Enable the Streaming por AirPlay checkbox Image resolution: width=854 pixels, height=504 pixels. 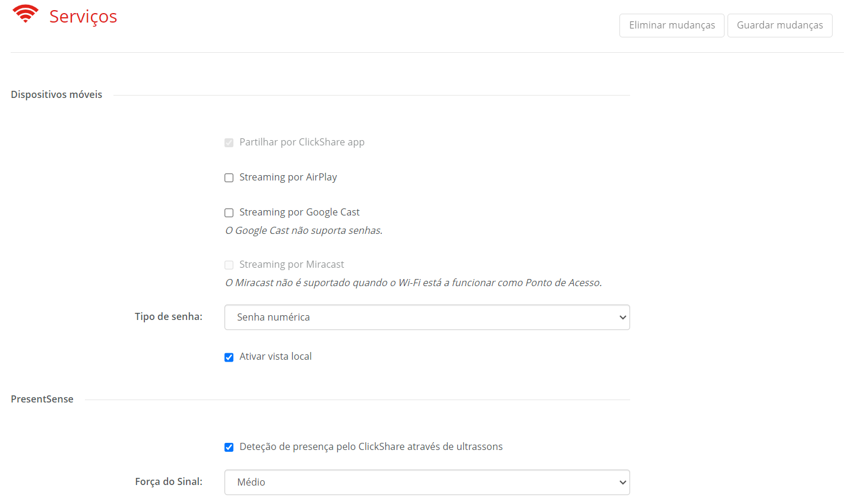coord(229,178)
